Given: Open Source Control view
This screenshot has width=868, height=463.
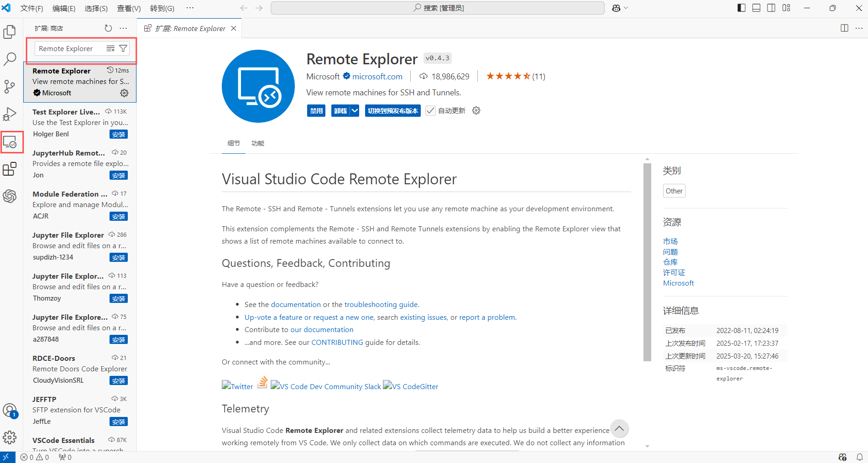Looking at the screenshot, I should click(10, 87).
